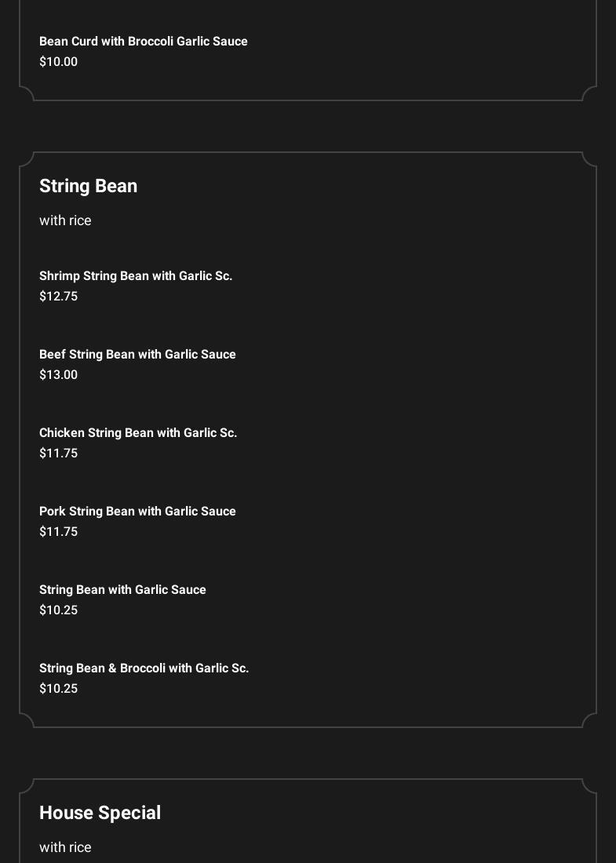Open Beef String Bean with Garlic Sauce

(x=137, y=355)
